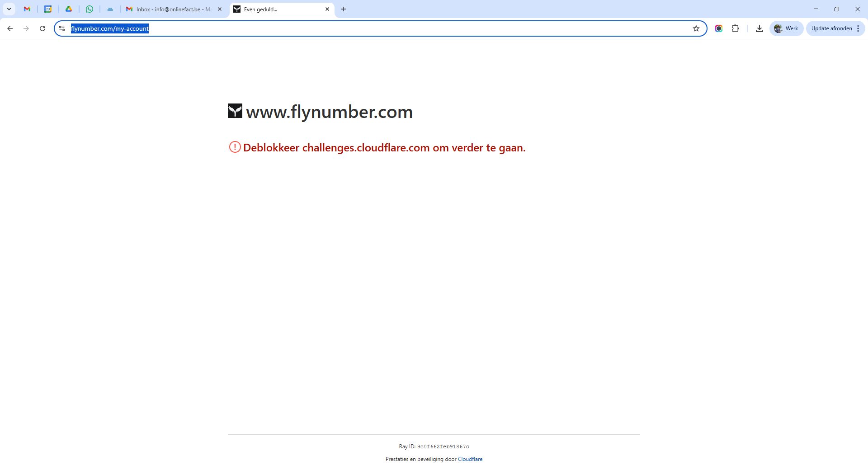Open the Extensions puzzle icon
The image size is (868, 470).
click(736, 28)
